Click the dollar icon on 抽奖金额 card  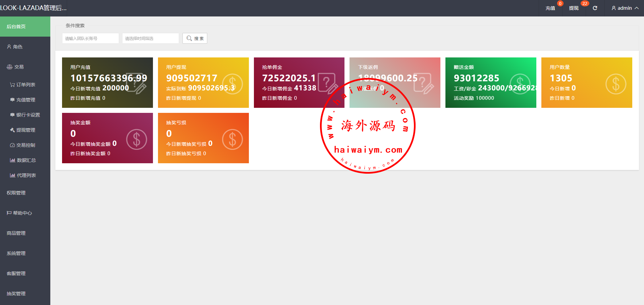[137, 139]
